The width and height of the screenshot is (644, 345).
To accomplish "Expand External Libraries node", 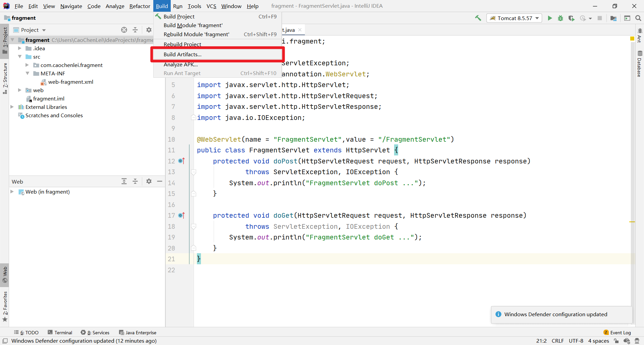I will tap(12, 107).
